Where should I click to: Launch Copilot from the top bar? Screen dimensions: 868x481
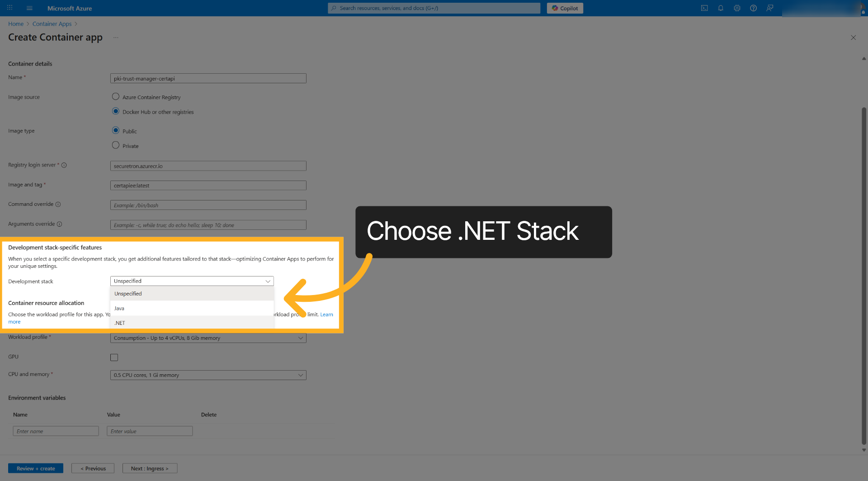point(564,8)
